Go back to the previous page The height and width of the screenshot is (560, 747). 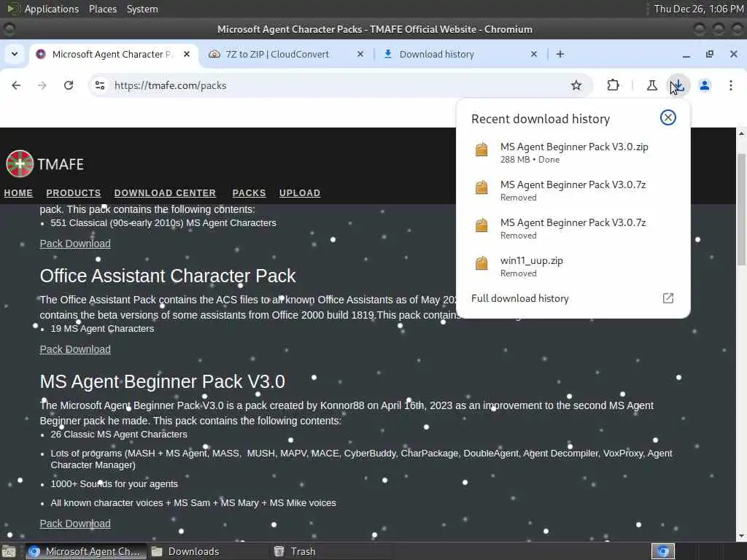(x=16, y=85)
